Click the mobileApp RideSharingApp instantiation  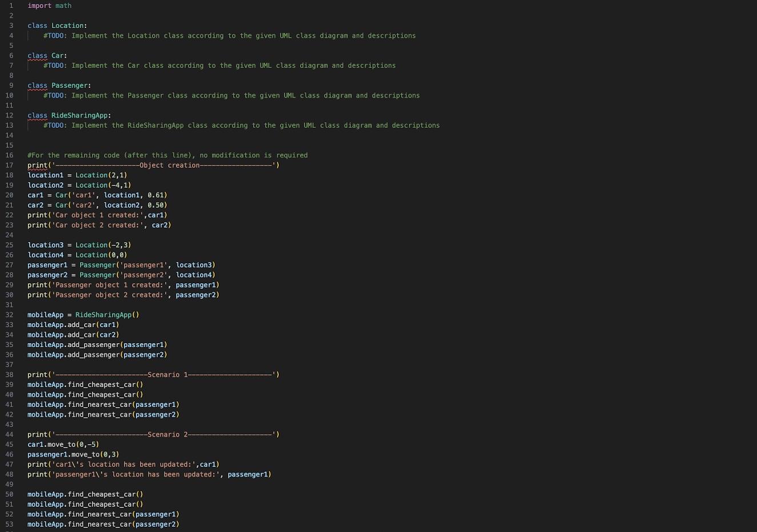tap(83, 315)
